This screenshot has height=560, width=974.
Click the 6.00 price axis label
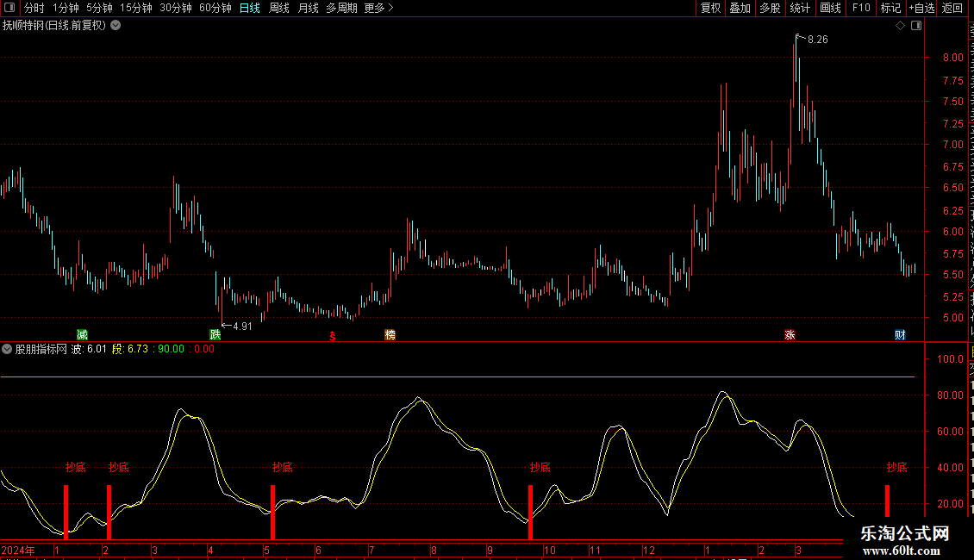(x=952, y=231)
